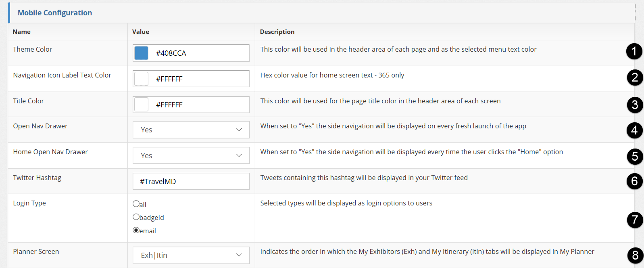The height and width of the screenshot is (268, 644).
Task: Click the number 1 callout badge
Action: pyautogui.click(x=634, y=51)
